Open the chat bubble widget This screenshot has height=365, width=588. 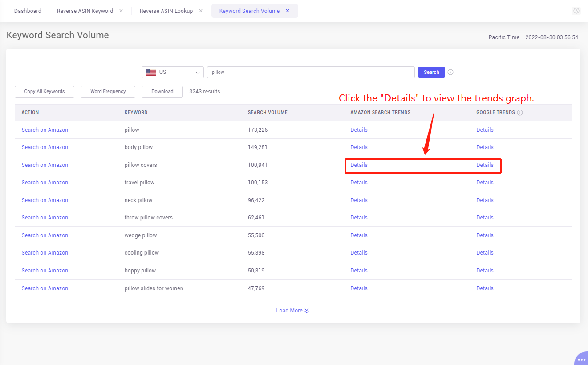[x=581, y=359]
